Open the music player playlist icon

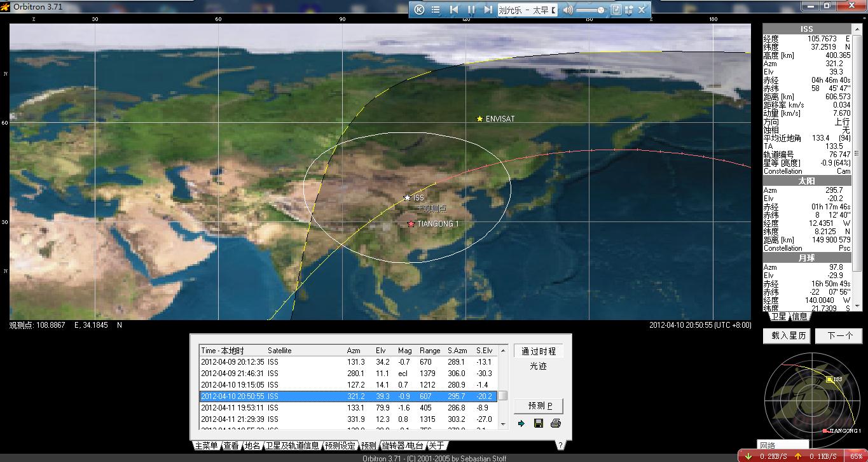(436, 10)
